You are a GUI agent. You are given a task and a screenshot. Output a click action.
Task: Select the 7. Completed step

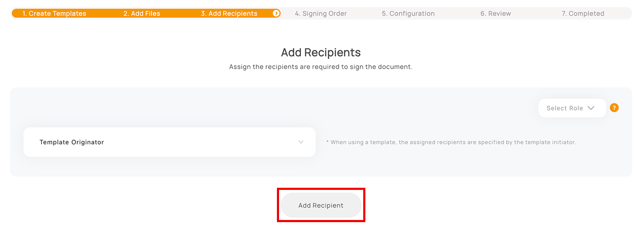tap(583, 13)
